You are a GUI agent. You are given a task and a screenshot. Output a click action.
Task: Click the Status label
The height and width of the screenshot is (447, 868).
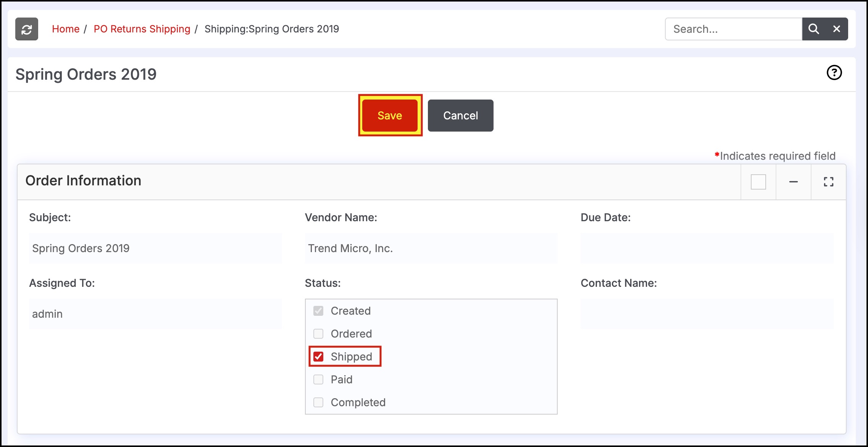tap(323, 283)
